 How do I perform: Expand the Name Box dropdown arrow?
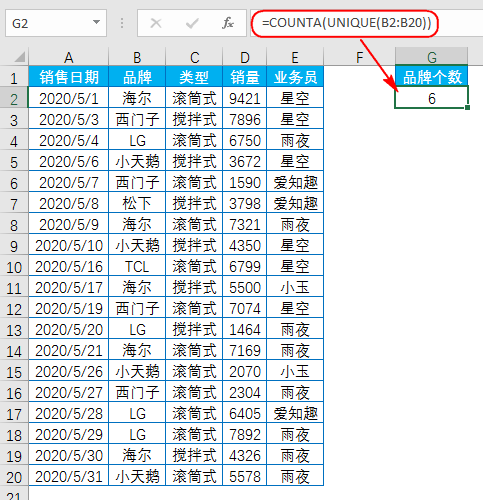point(96,22)
